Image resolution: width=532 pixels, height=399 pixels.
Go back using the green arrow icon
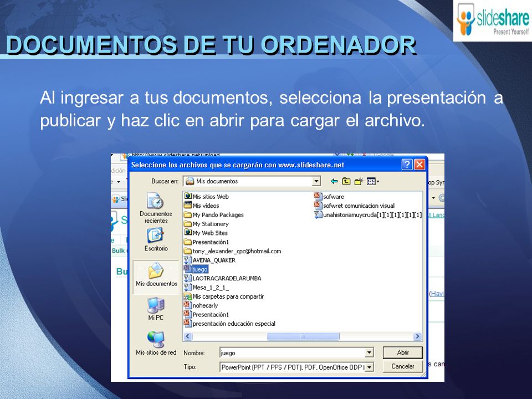[334, 182]
